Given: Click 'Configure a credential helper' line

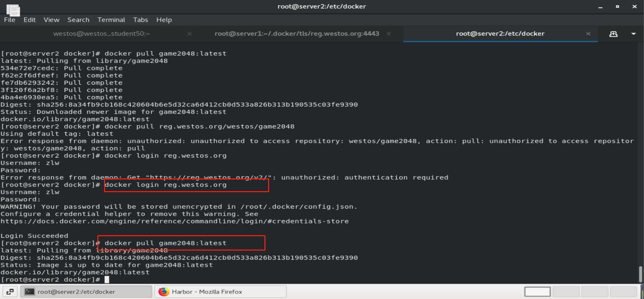Looking at the screenshot, I should (129, 214).
